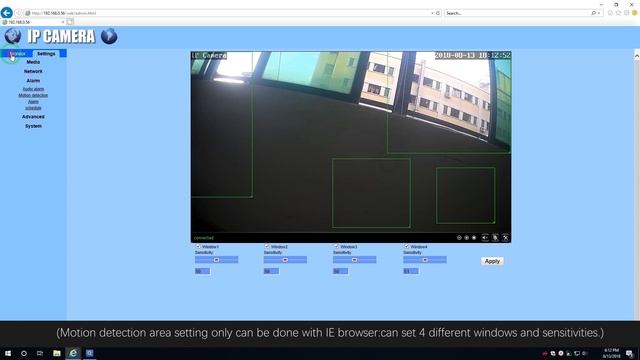Image resolution: width=640 pixels, height=360 pixels.
Task: Click the first round control in video bar
Action: pyautogui.click(x=459, y=238)
